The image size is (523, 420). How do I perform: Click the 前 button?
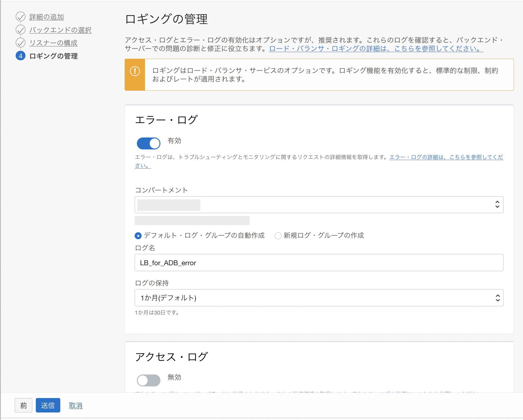click(24, 405)
